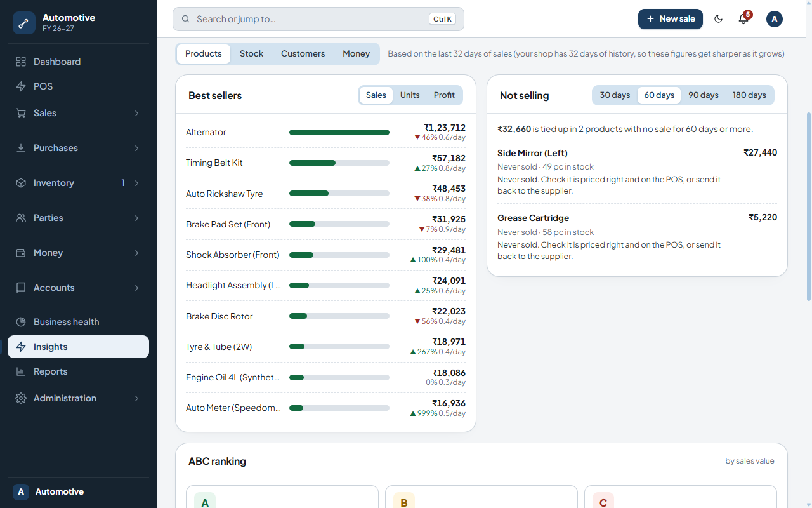The image size is (812, 508).
Task: Click the Accounts book icon
Action: (21, 288)
